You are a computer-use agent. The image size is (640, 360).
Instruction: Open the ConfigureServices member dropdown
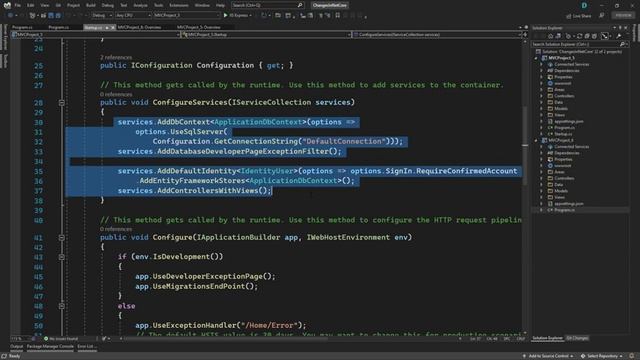point(438,35)
